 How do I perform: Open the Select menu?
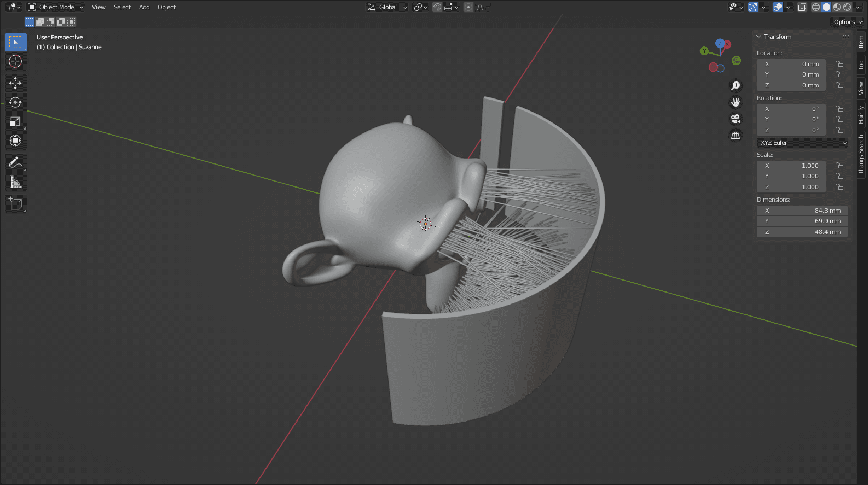pos(122,7)
